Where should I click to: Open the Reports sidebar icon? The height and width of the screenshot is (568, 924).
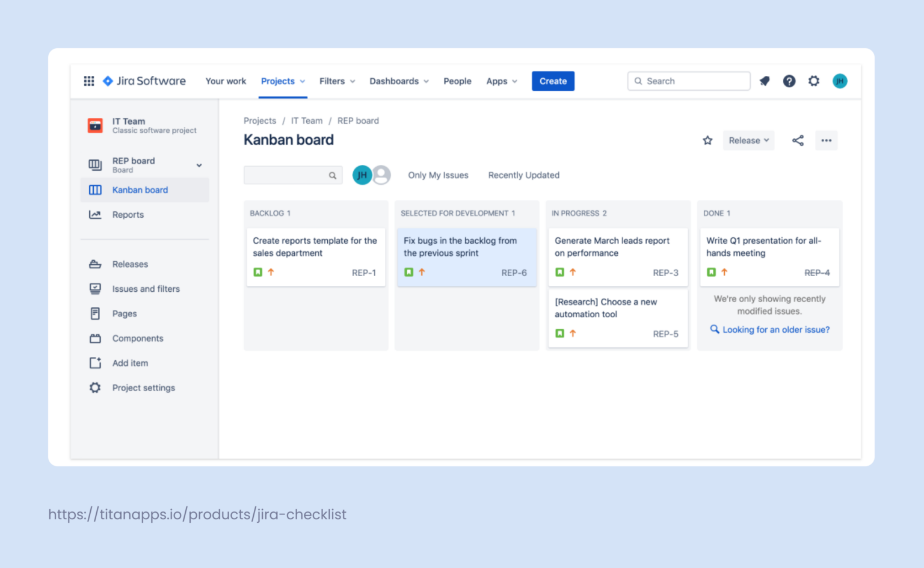(95, 214)
